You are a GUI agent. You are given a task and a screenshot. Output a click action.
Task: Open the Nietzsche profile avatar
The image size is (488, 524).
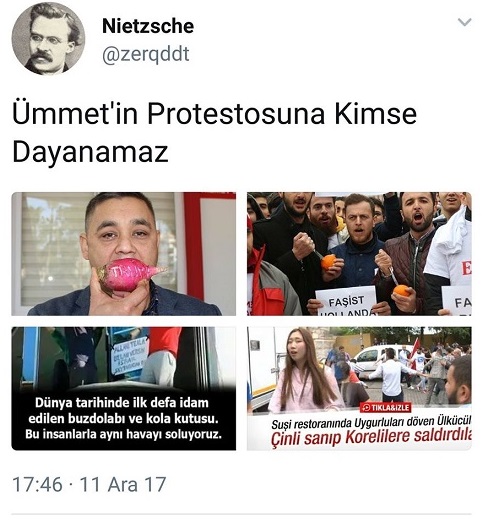tap(48, 38)
